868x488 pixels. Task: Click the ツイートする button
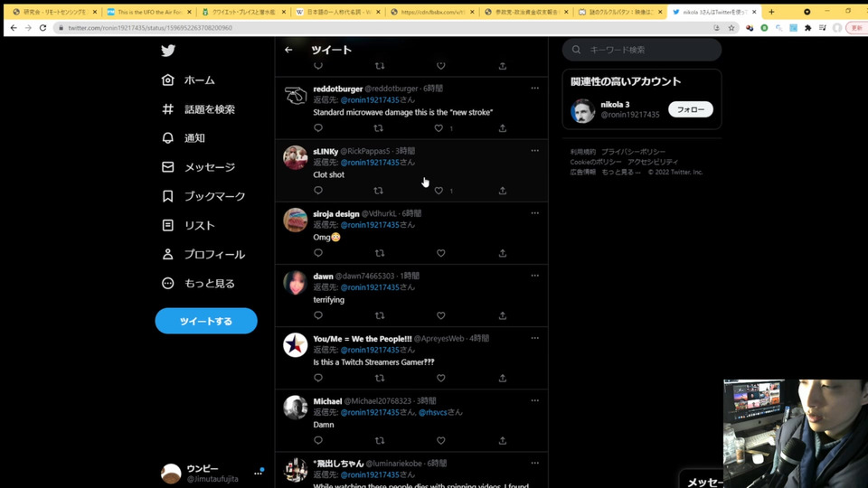pyautogui.click(x=206, y=321)
